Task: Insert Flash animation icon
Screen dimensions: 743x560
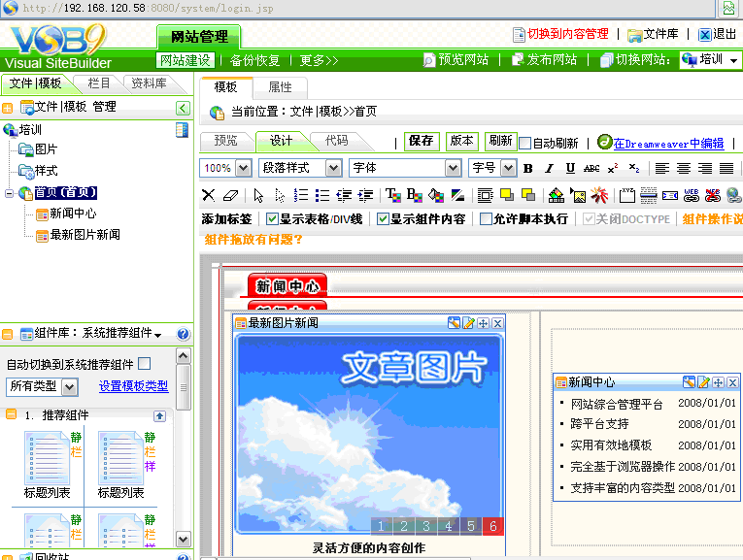Action: pos(599,195)
